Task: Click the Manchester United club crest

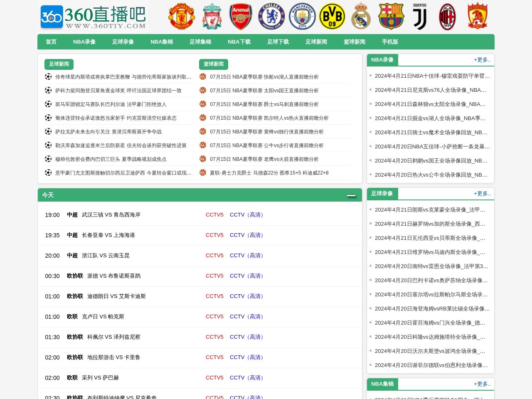Action: tap(182, 16)
